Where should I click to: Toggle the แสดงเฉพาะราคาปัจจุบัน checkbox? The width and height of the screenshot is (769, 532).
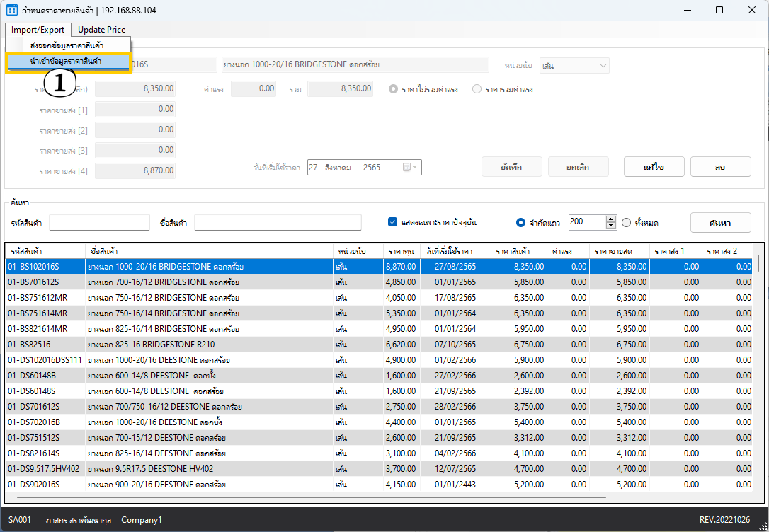393,222
